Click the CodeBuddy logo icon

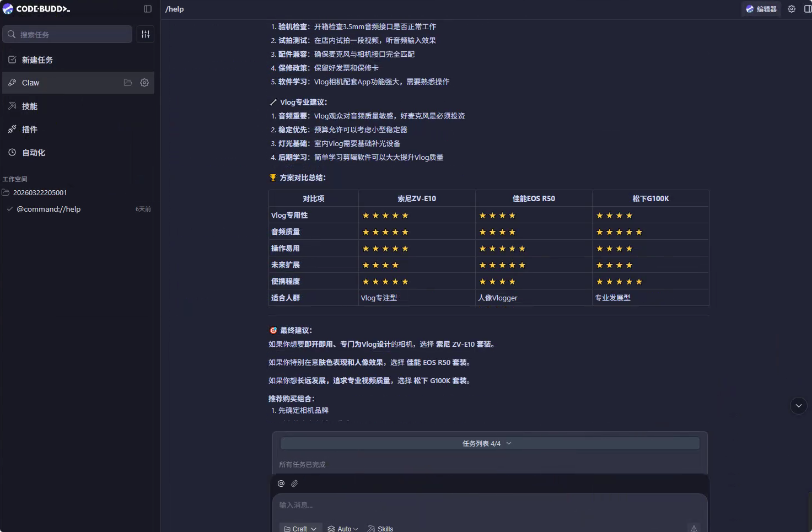8,9
